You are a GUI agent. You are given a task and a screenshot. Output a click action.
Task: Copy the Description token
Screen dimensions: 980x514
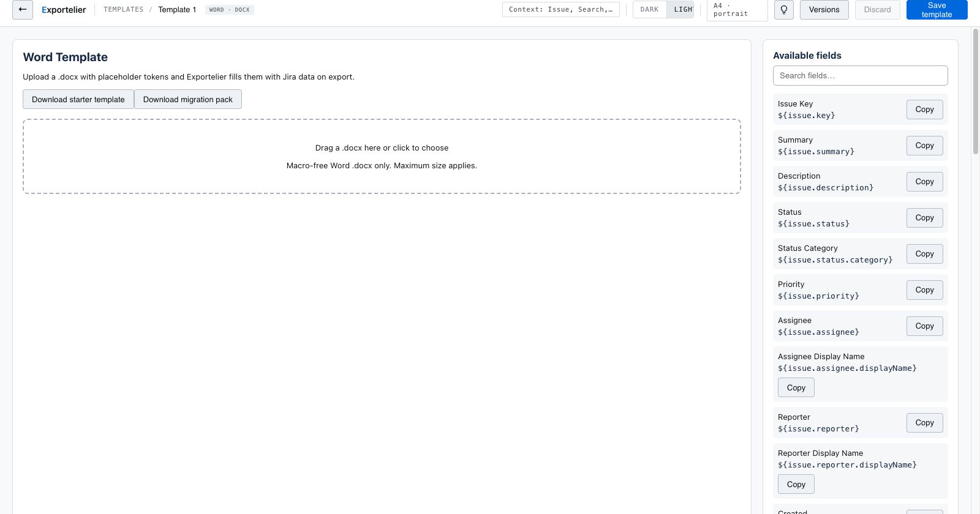pos(925,182)
